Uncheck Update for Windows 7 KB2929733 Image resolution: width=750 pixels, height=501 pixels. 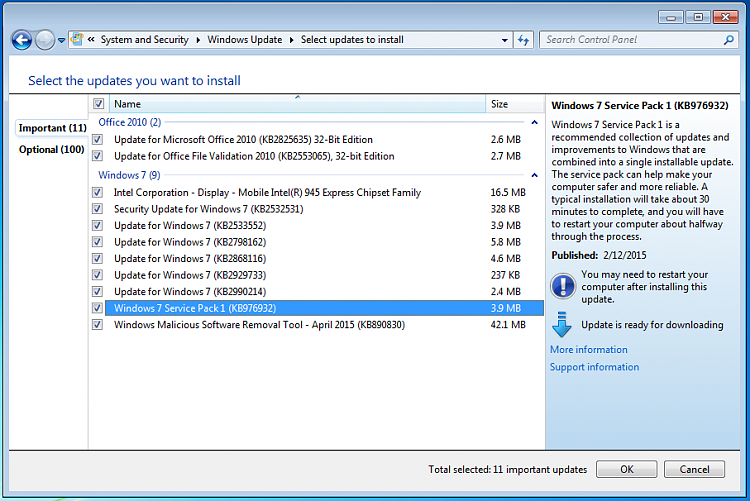point(98,275)
